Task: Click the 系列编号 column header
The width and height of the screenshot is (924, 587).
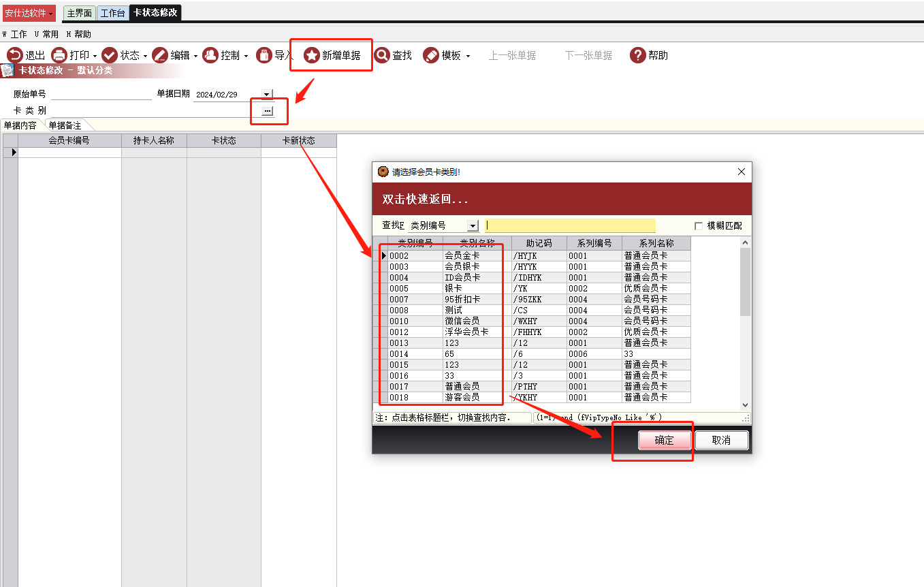Action: click(594, 243)
